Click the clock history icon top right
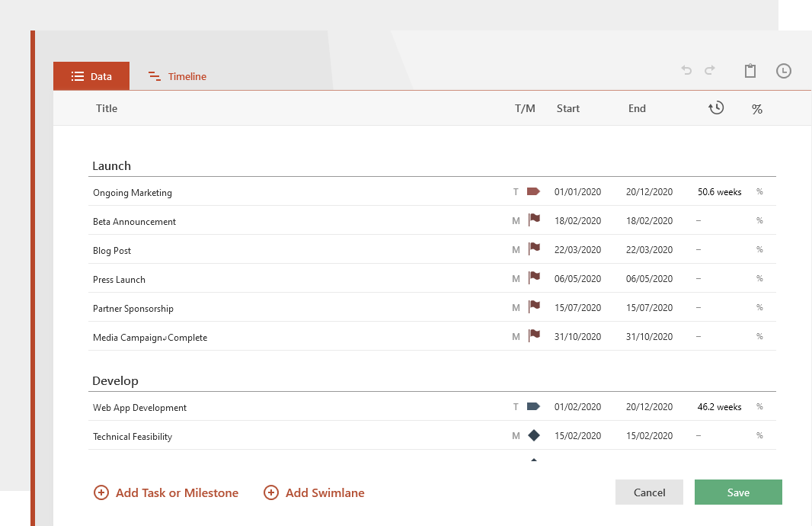This screenshot has height=526, width=812. pos(784,70)
